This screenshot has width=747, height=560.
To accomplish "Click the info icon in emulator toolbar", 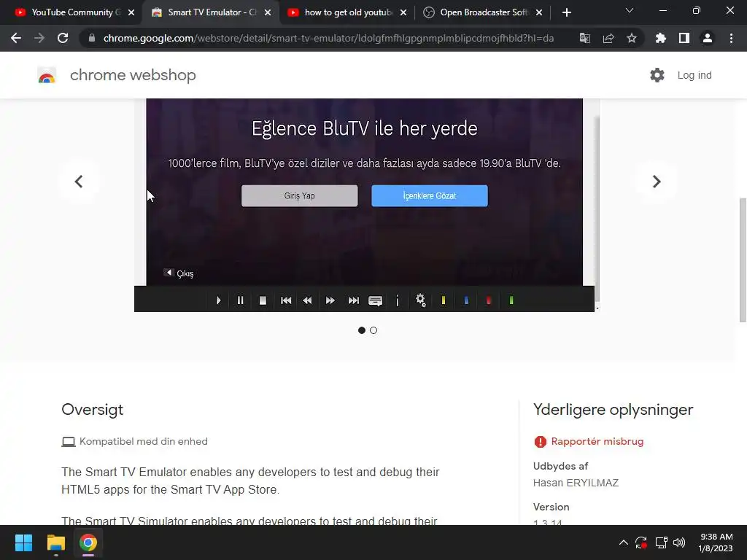I will (x=398, y=300).
